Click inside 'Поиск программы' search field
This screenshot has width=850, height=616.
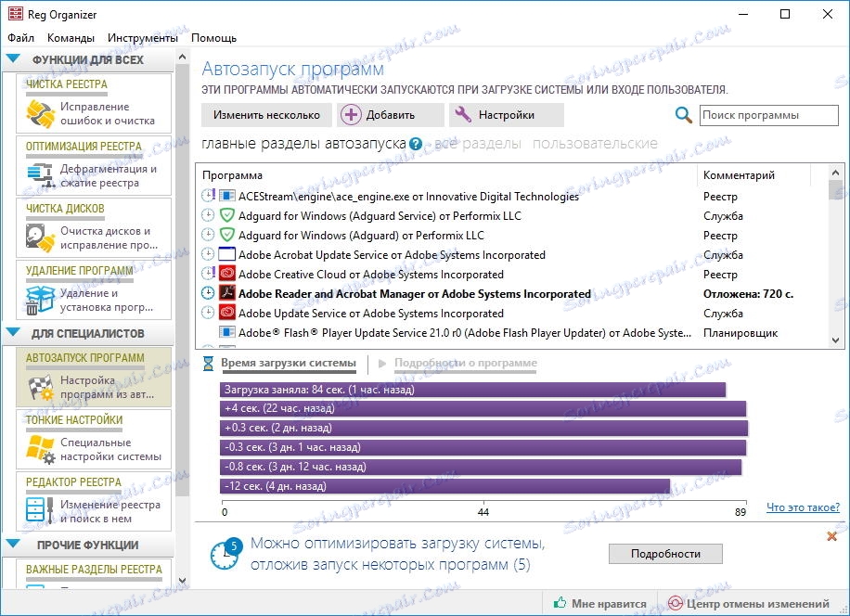coord(768,115)
